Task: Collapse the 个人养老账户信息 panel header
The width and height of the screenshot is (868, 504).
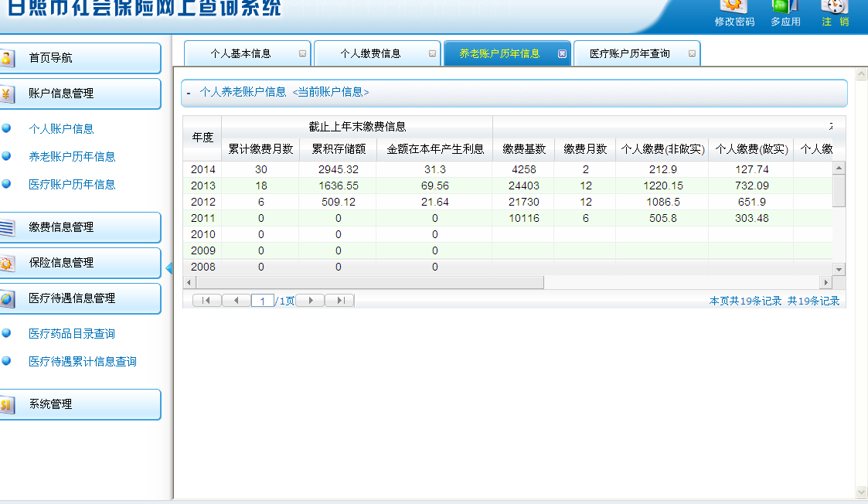Action: pos(189,93)
